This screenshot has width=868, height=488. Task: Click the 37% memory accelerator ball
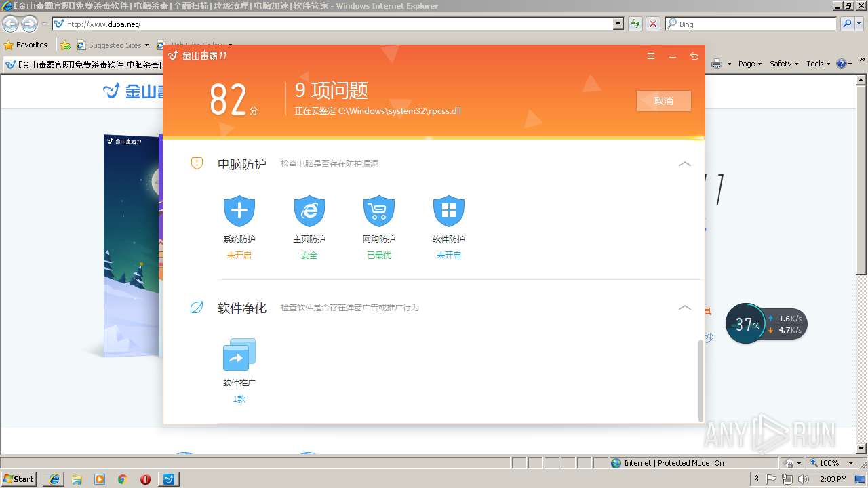(746, 323)
